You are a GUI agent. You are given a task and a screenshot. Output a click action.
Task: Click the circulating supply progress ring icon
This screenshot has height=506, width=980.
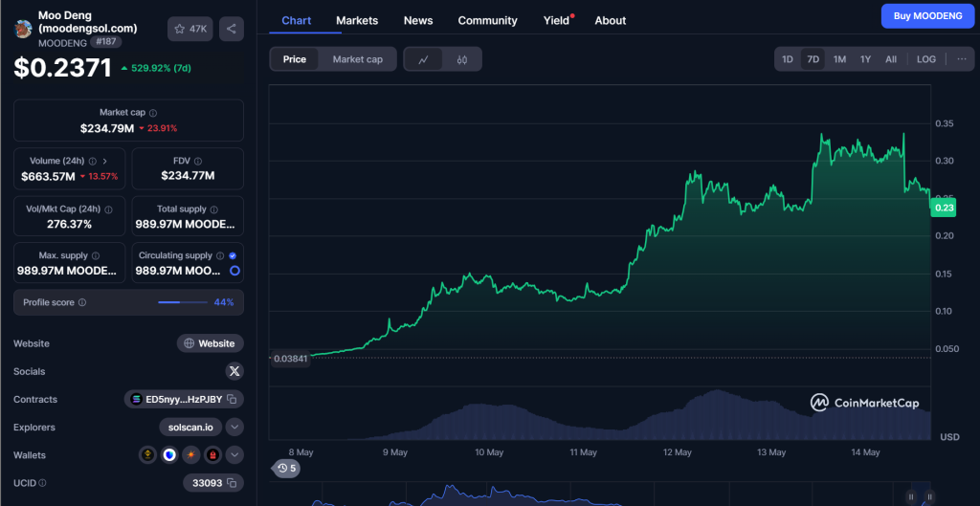[x=234, y=271]
